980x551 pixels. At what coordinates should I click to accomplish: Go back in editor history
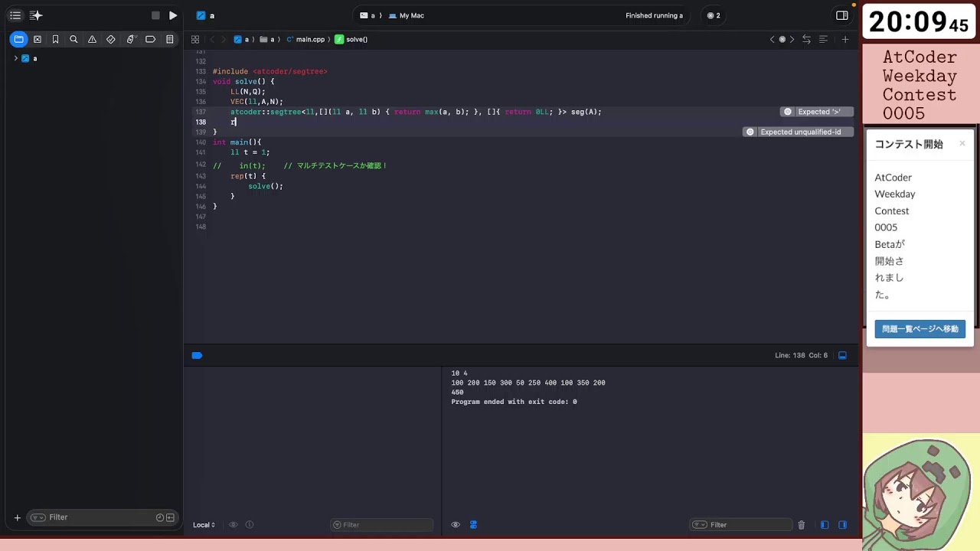[x=212, y=39]
